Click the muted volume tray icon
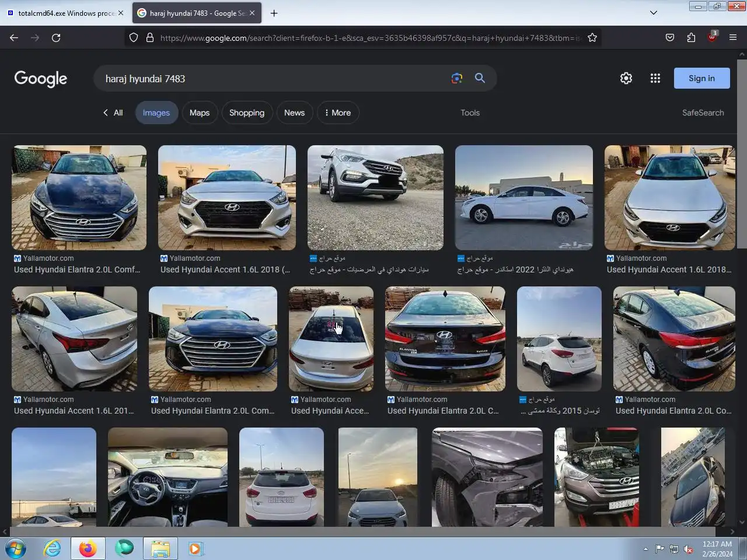 688,549
